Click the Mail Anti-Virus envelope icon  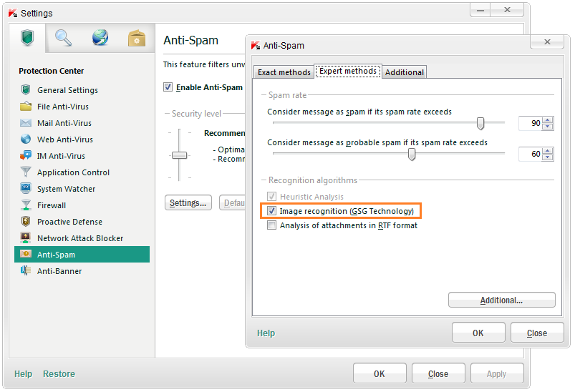26,123
